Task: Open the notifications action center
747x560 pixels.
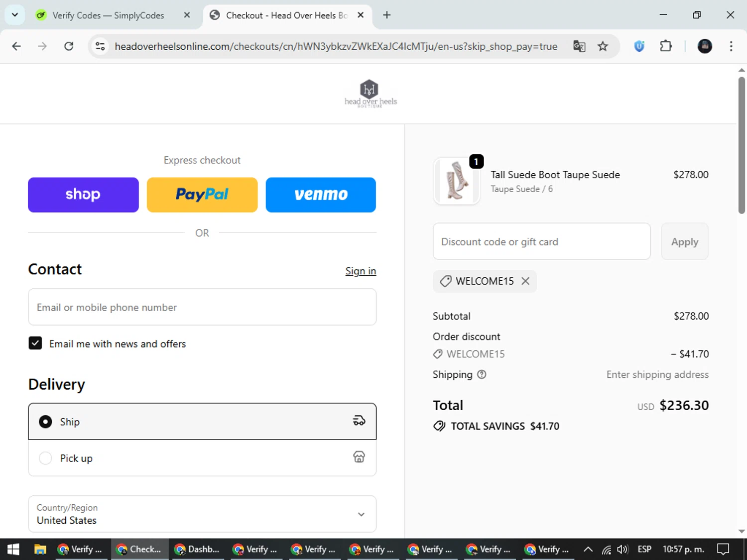Action: click(x=723, y=550)
